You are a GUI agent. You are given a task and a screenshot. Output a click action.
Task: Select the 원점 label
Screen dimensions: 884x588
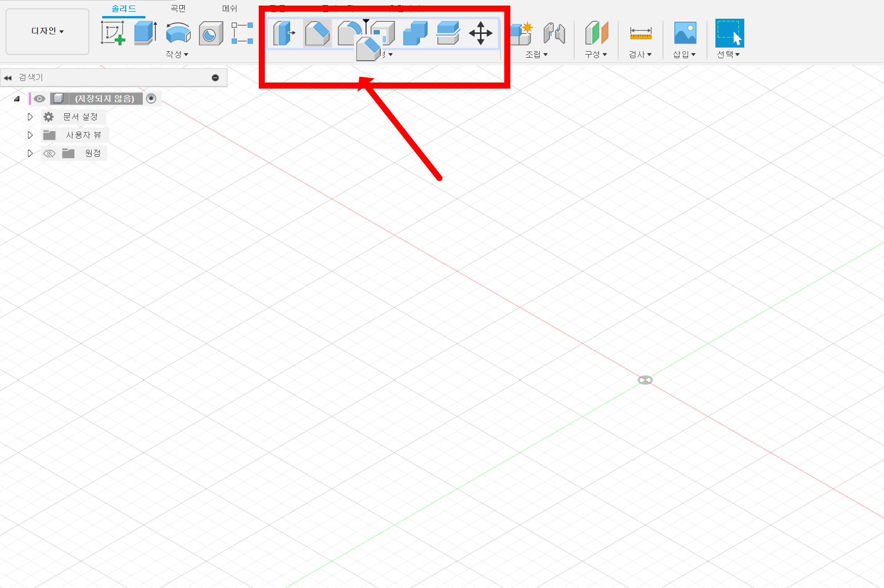(93, 153)
